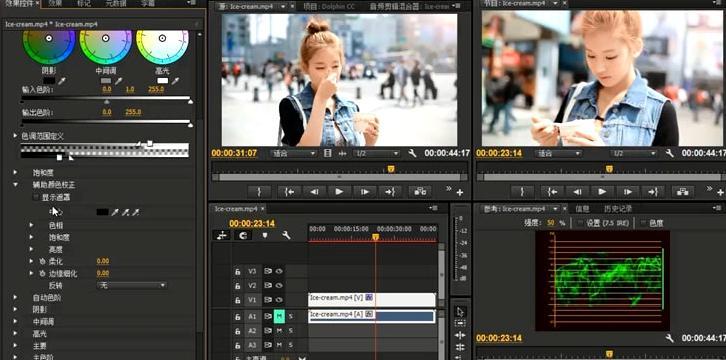The width and height of the screenshot is (726, 360).
Task: Choose the Track Select tool
Action: (x=460, y=323)
